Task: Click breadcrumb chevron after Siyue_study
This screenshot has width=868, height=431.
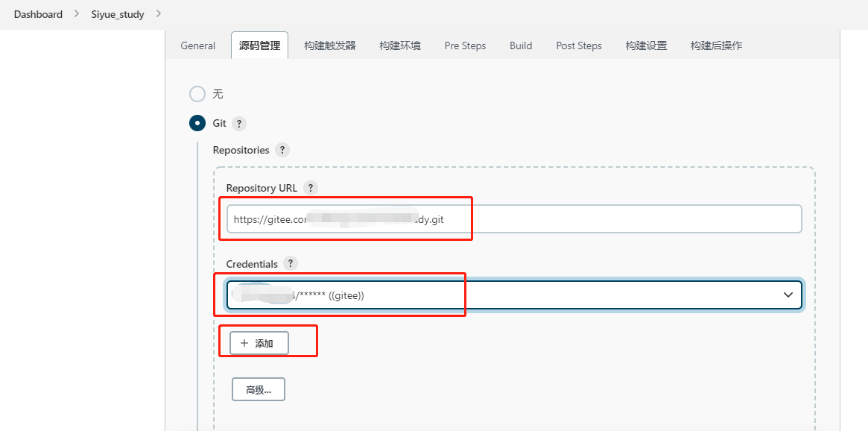Action: pyautogui.click(x=158, y=14)
